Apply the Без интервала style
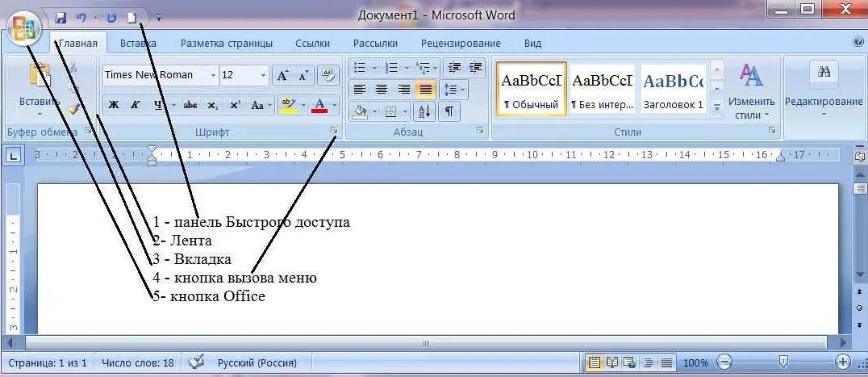868x377 pixels. 603,89
